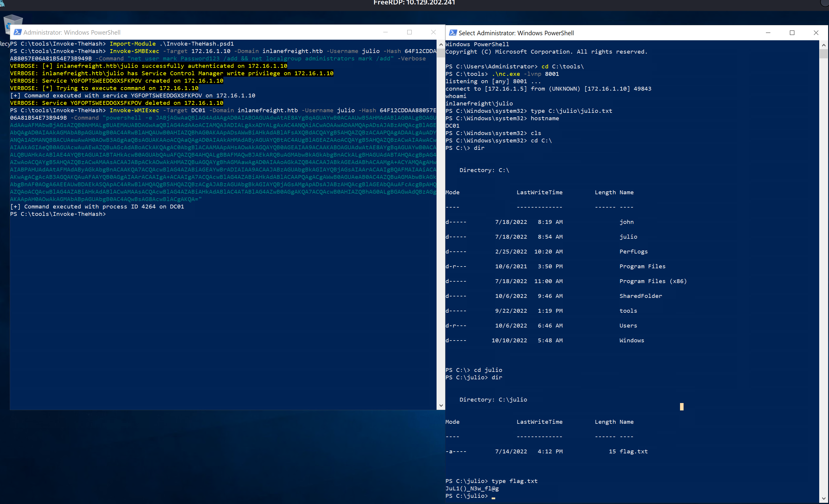Click the FreeRDP 10.129.202.241 title bar
829x504 pixels.
click(414, 3)
